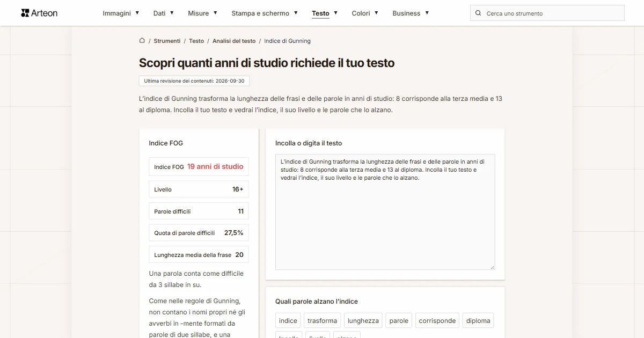Image resolution: width=644 pixels, height=338 pixels.
Task: Select the 'trasforma' word chip
Action: [322, 321]
